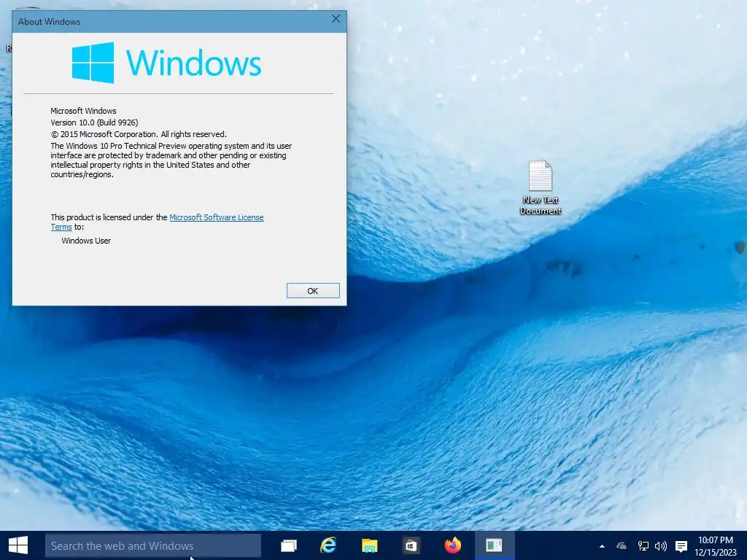Launch Internet Explorer from the taskbar
Image resolution: width=747 pixels, height=560 pixels.
[x=328, y=545]
